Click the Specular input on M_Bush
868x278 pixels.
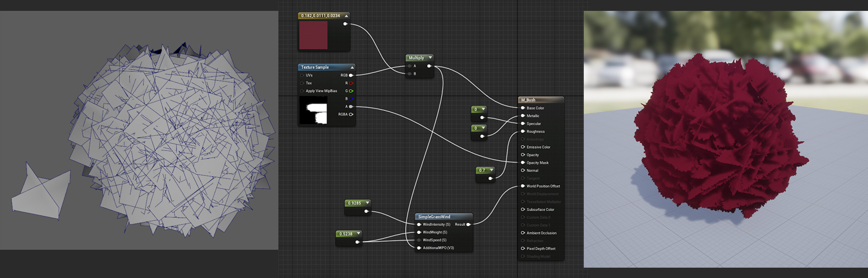click(523, 123)
